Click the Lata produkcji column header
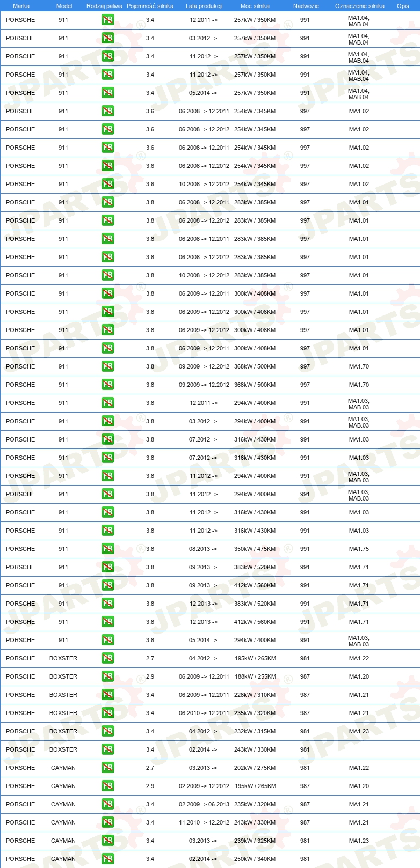This screenshot has height=868, width=420. (x=204, y=6)
